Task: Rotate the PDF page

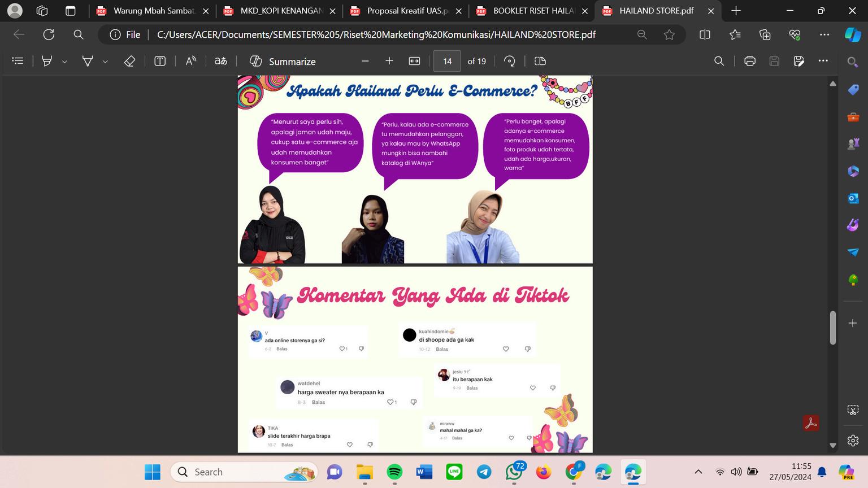Action: (509, 61)
